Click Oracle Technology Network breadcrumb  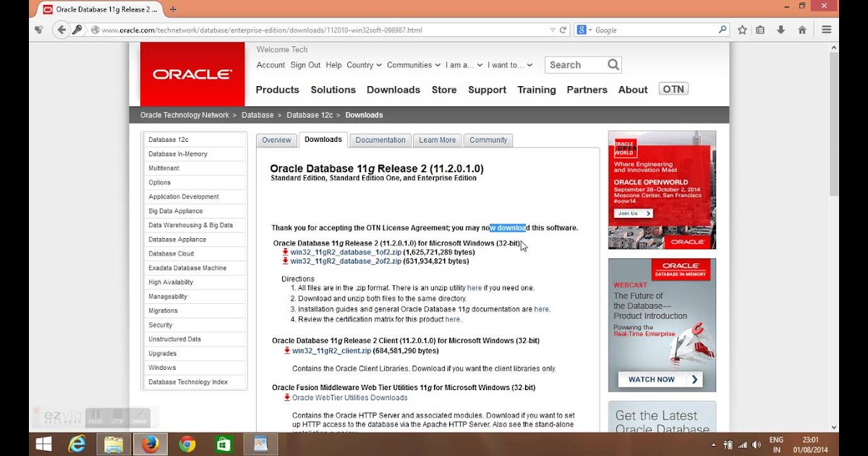(184, 115)
